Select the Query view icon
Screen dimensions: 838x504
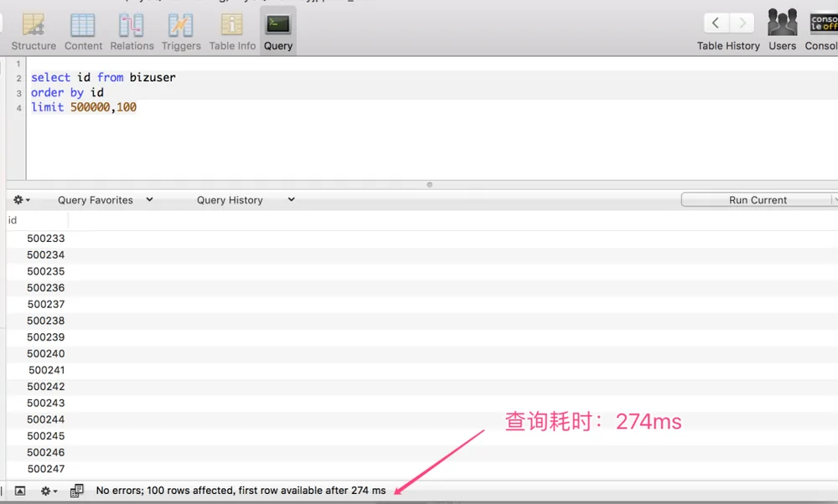pyautogui.click(x=278, y=24)
